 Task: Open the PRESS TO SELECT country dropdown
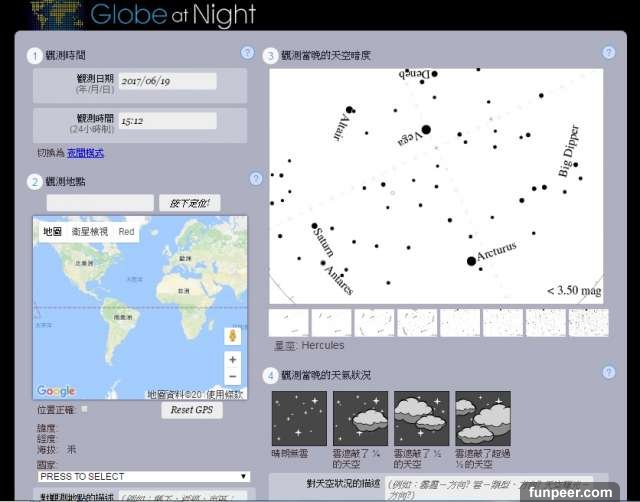tap(144, 476)
